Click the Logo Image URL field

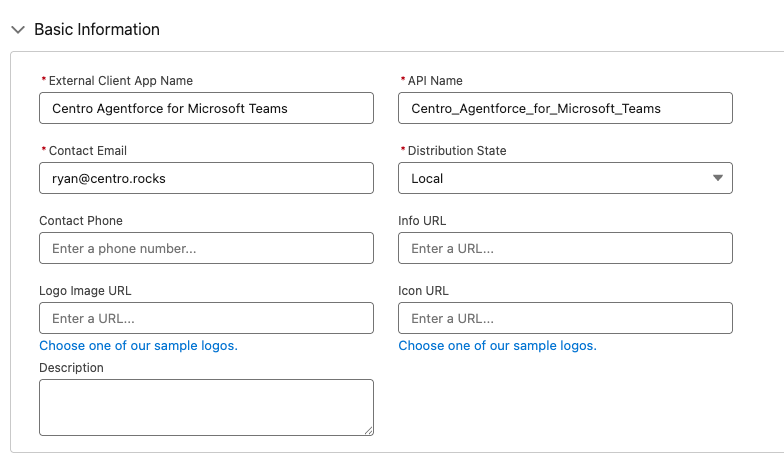pos(206,318)
